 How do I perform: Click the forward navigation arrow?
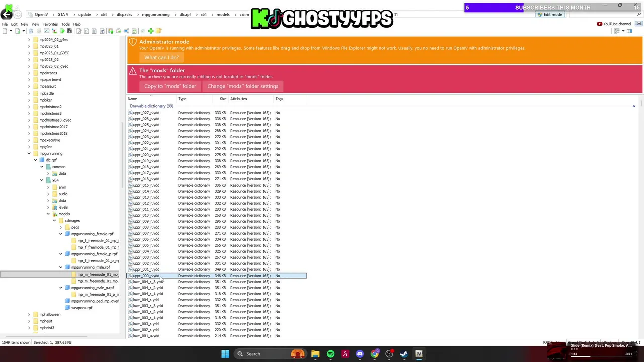(x=18, y=15)
